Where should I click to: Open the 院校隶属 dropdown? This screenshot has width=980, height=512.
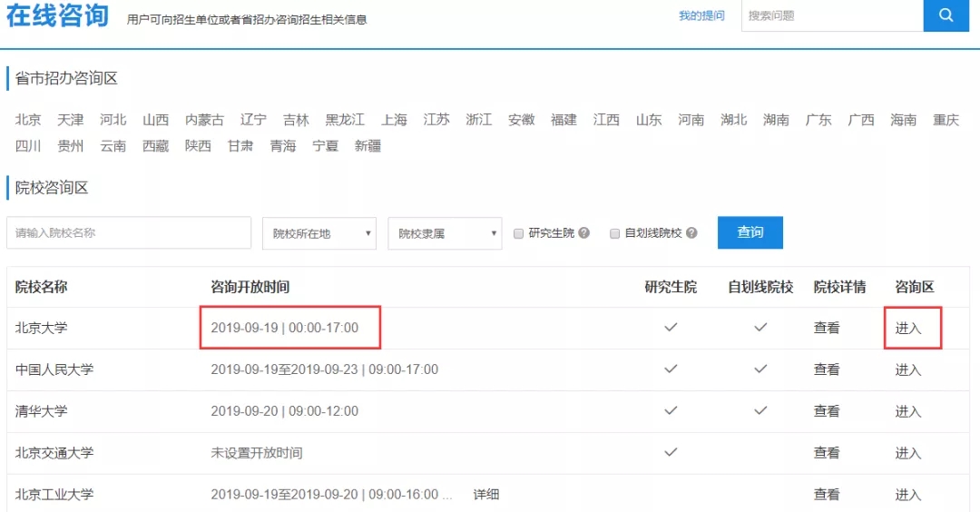point(445,233)
